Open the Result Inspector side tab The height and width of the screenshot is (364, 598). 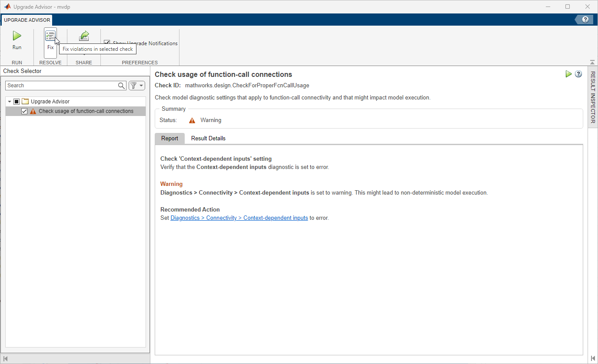point(592,96)
